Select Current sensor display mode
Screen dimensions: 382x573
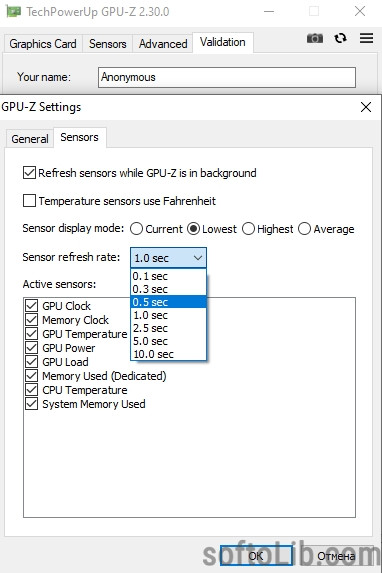[x=136, y=229]
